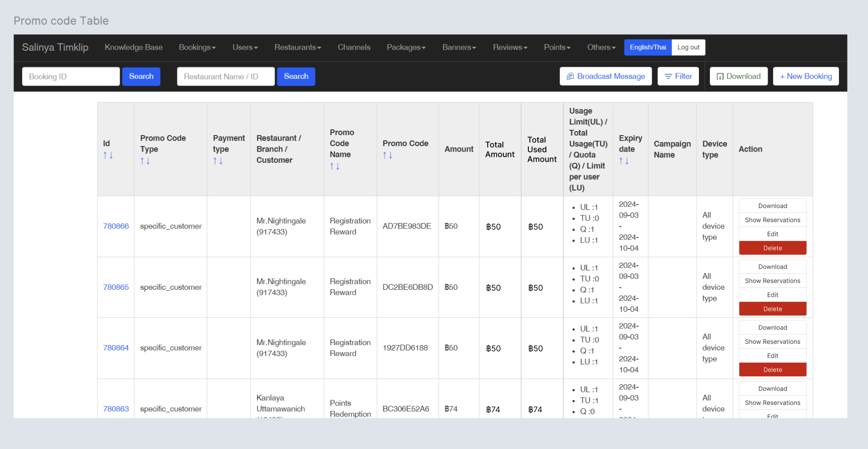The height and width of the screenshot is (449, 868).
Task: Sort table by Id column arrows
Action: click(108, 155)
